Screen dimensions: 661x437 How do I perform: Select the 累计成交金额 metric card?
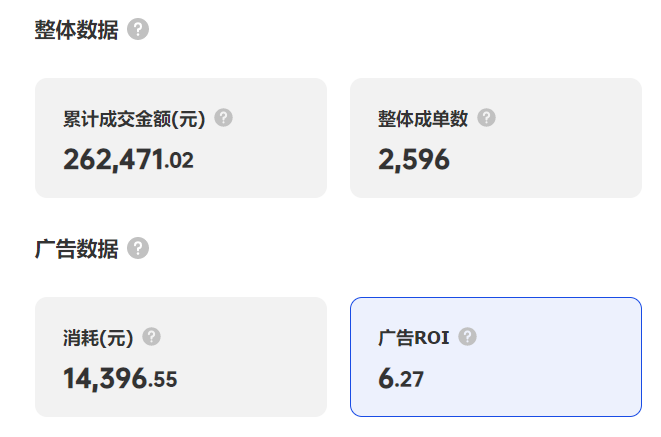click(180, 138)
